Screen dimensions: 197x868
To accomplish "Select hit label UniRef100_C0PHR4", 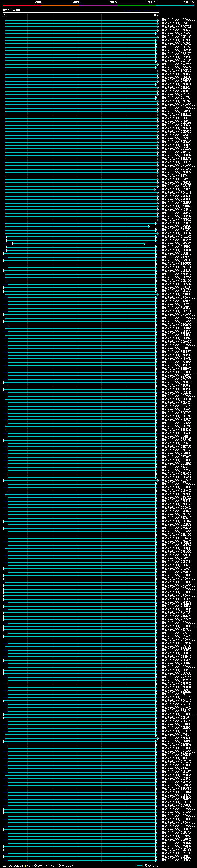I will 176,172.
